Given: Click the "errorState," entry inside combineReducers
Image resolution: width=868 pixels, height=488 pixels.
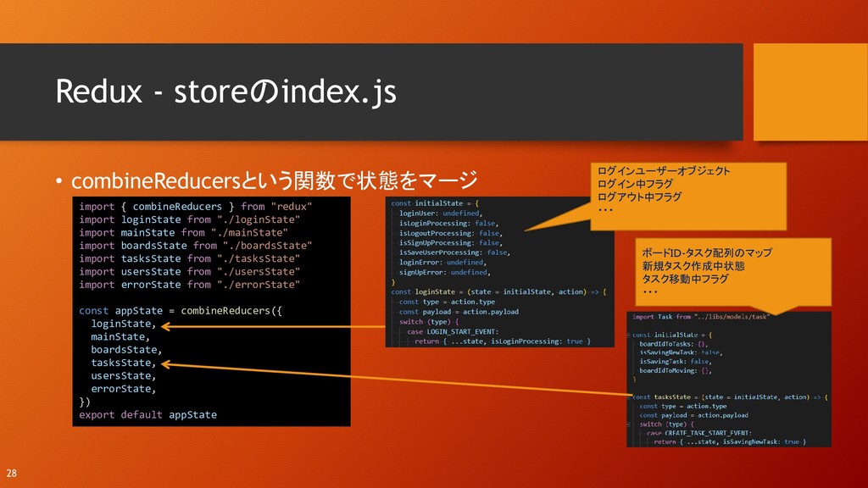Looking at the screenshot, I should pyautogui.click(x=124, y=388).
